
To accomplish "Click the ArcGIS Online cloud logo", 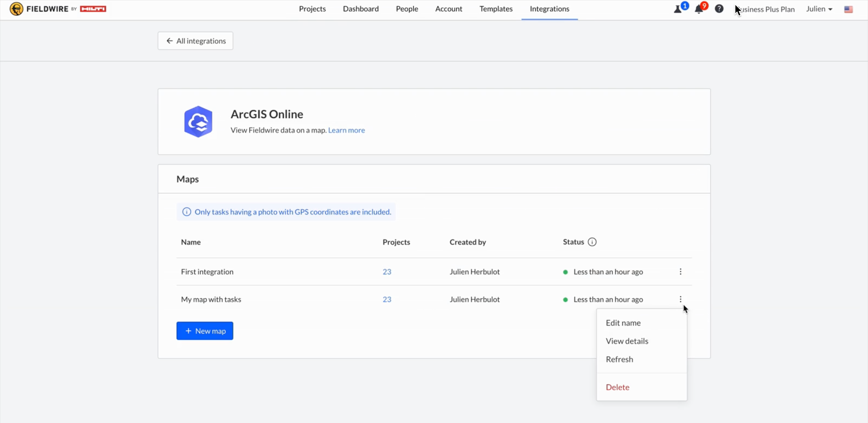I will click(x=198, y=122).
